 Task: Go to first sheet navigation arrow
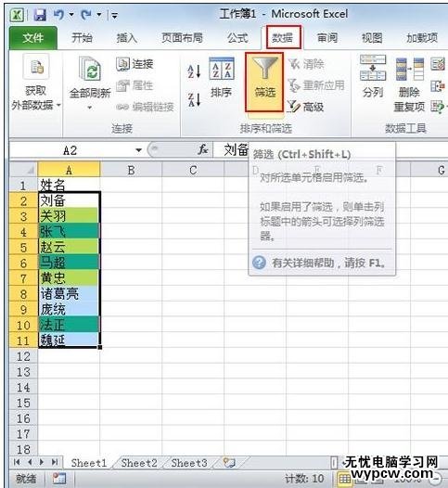pos(17,462)
